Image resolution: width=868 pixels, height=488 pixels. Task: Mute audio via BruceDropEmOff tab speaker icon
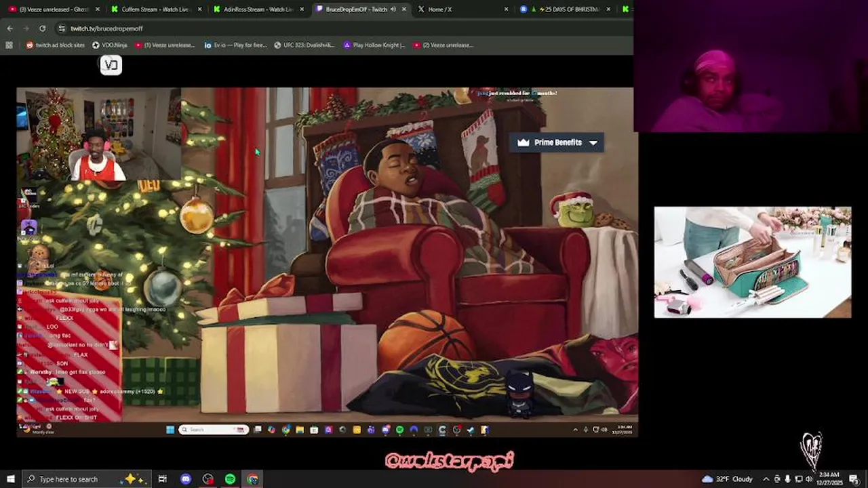coord(393,9)
